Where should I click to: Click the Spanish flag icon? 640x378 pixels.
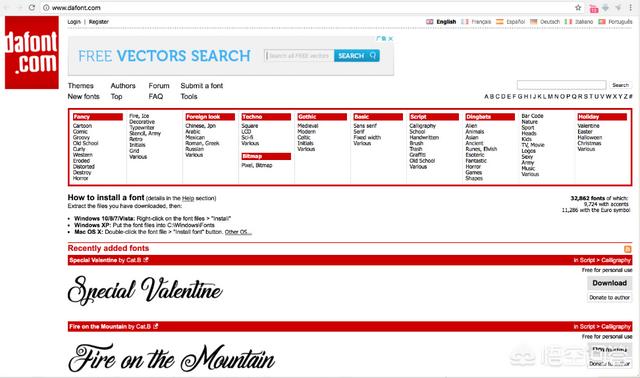point(500,22)
